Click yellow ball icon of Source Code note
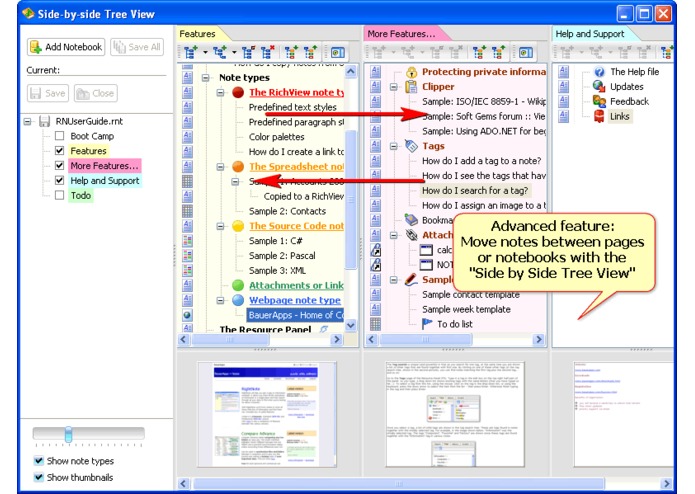695x494 pixels. click(x=238, y=226)
